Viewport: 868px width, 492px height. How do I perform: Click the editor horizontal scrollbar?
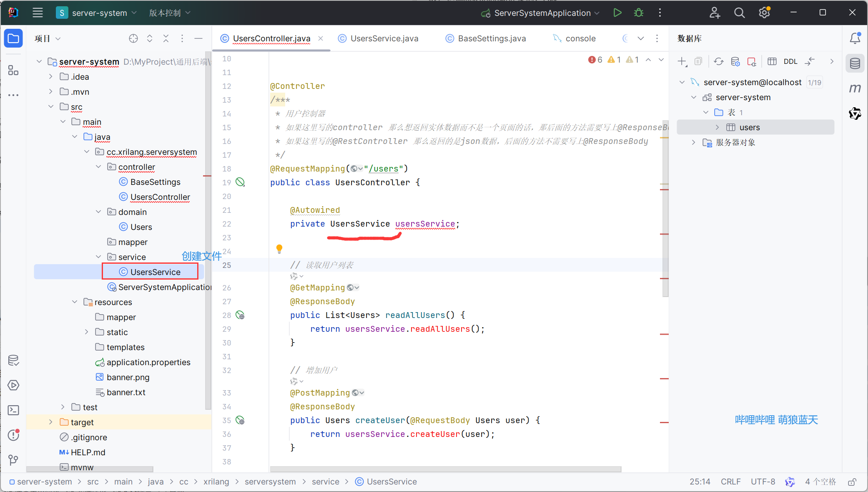click(445, 469)
